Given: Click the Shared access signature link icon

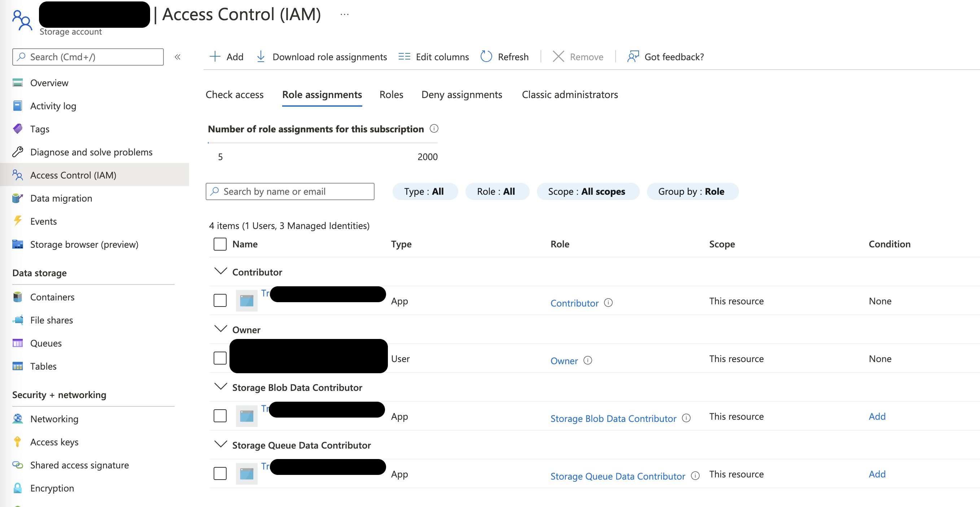Looking at the screenshot, I should coord(17,465).
